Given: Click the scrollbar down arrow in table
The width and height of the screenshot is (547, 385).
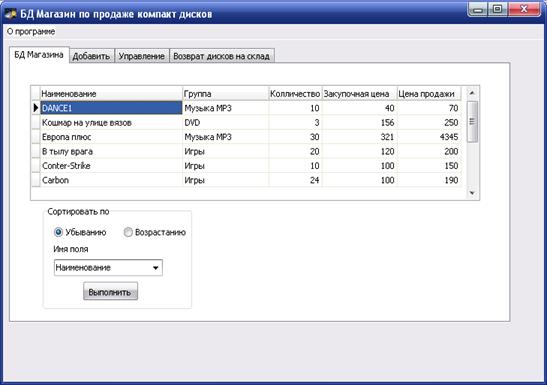Looking at the screenshot, I should (x=472, y=193).
